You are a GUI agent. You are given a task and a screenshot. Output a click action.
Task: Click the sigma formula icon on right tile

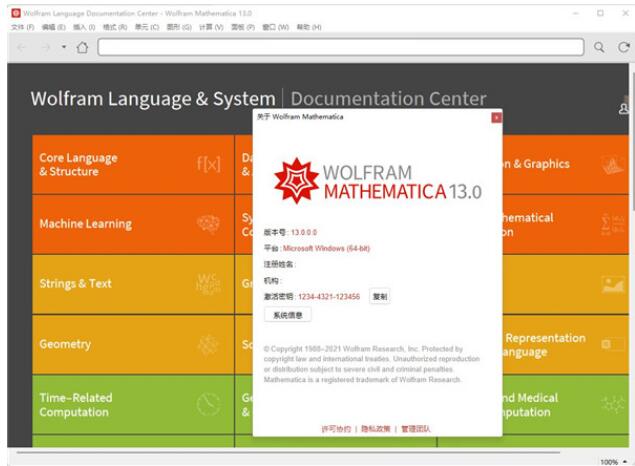pos(612,224)
